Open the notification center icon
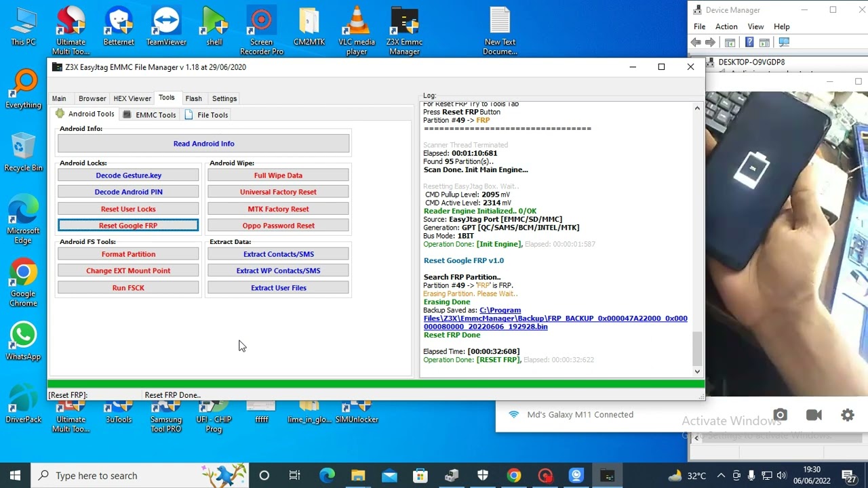 point(848,476)
